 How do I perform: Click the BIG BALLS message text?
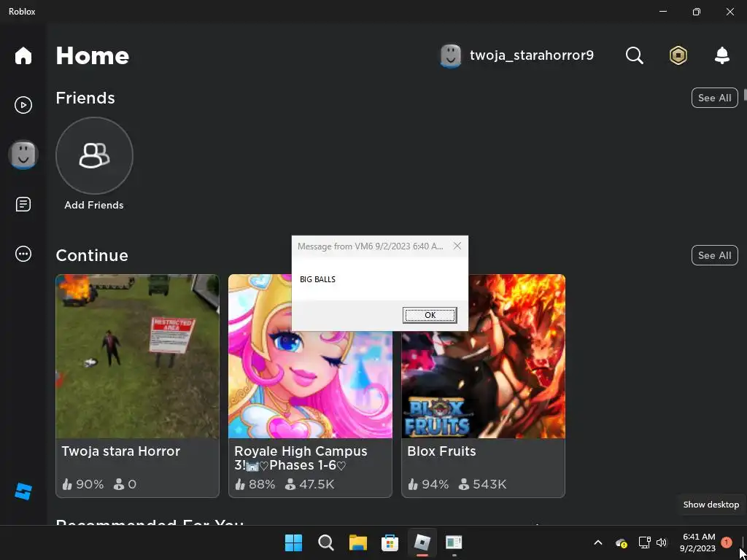[x=317, y=279]
